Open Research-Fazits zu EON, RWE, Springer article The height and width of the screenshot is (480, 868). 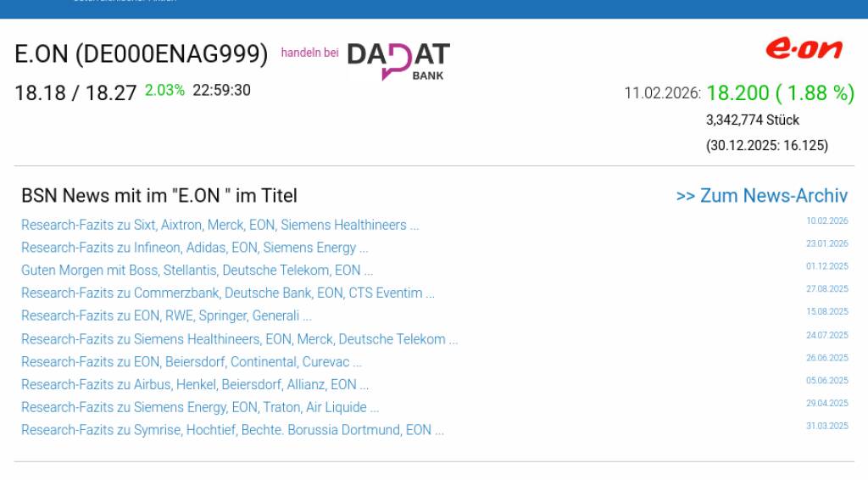click(x=166, y=316)
